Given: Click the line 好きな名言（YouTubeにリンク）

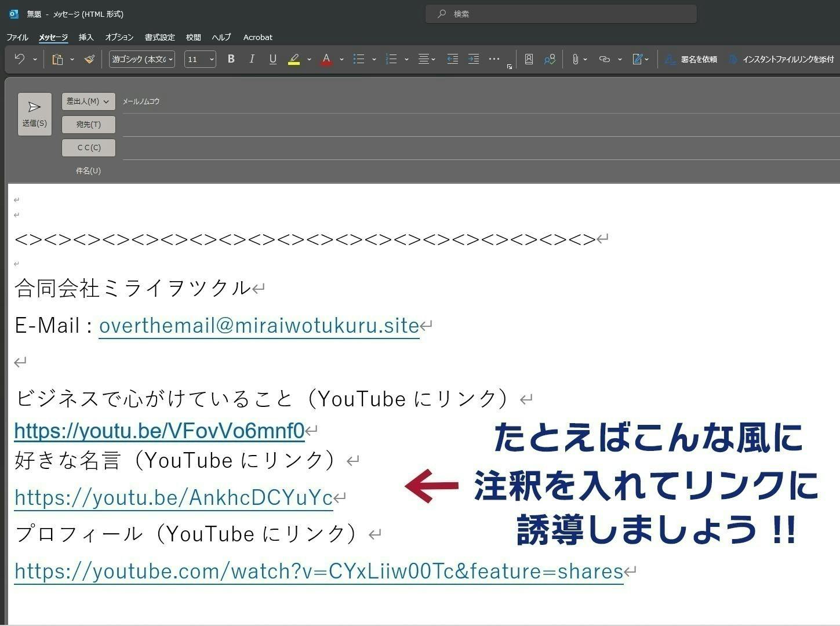Looking at the screenshot, I should click(177, 460).
